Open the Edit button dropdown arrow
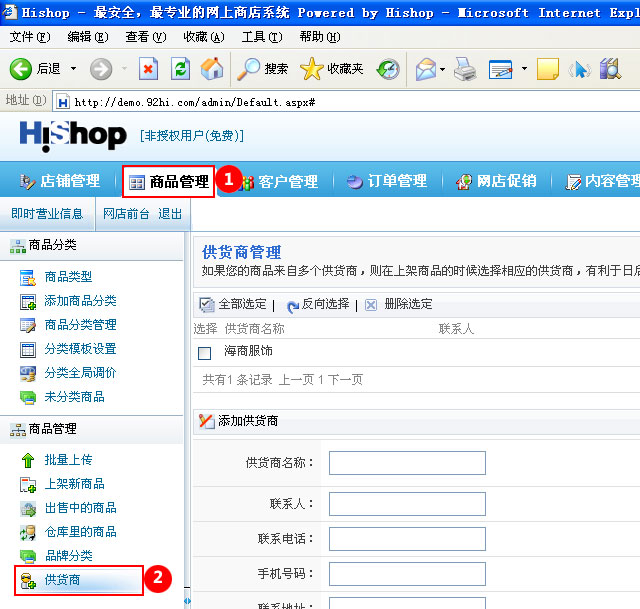Image resolution: width=640 pixels, height=609 pixels. (x=524, y=69)
